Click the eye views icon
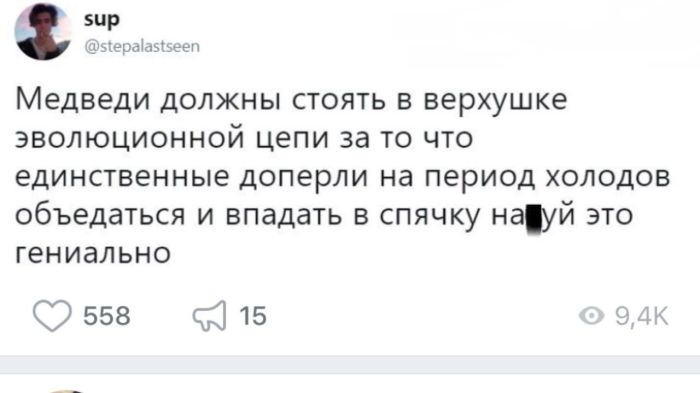Screen dimensions: 700x393 592,316
